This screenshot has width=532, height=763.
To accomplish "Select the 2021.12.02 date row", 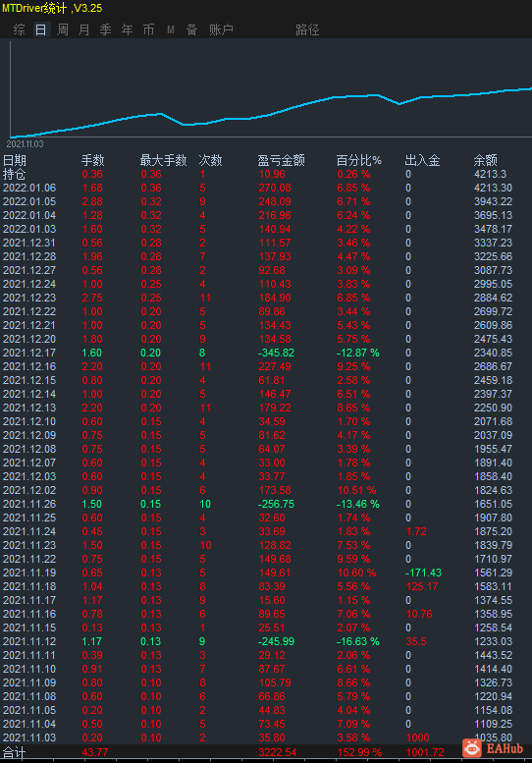I will coord(29,490).
